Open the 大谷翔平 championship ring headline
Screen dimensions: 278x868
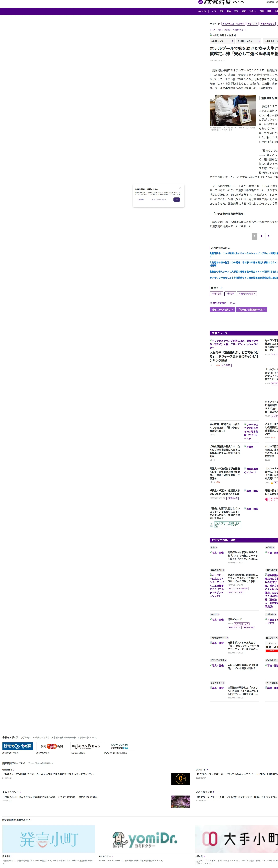(x=234, y=356)
